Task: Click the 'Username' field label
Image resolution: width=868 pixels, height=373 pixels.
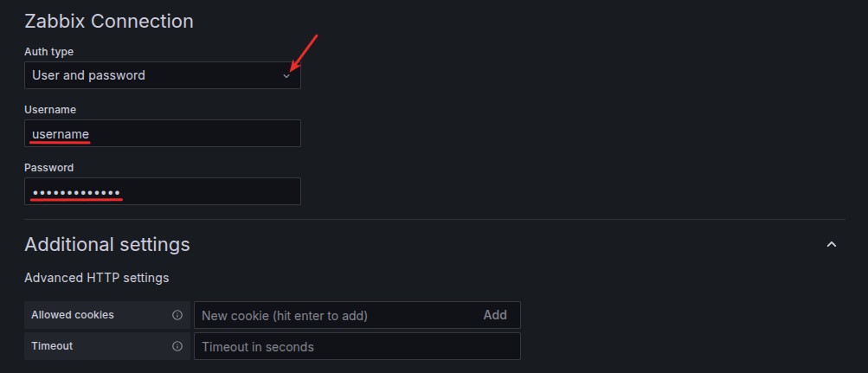Action: 50,110
